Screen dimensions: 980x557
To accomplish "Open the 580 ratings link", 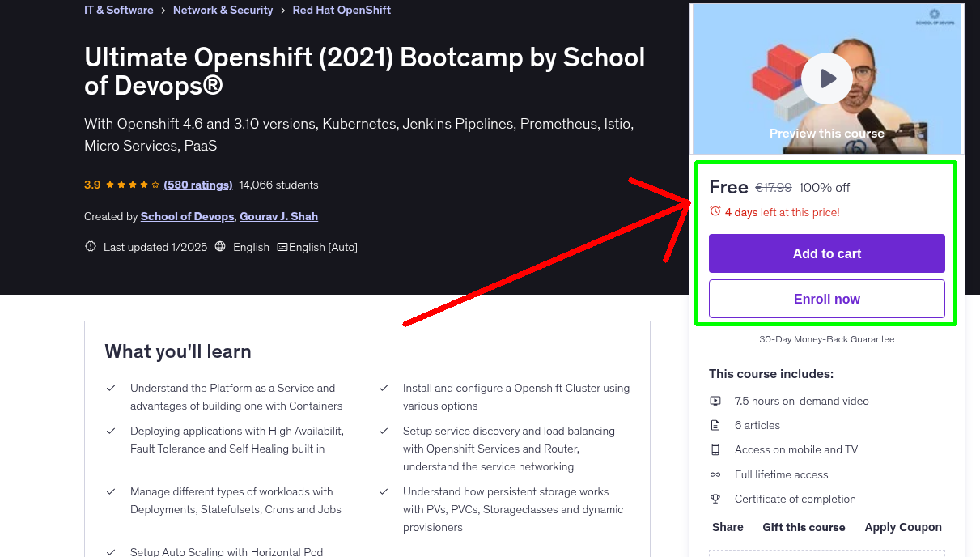I will (x=197, y=185).
